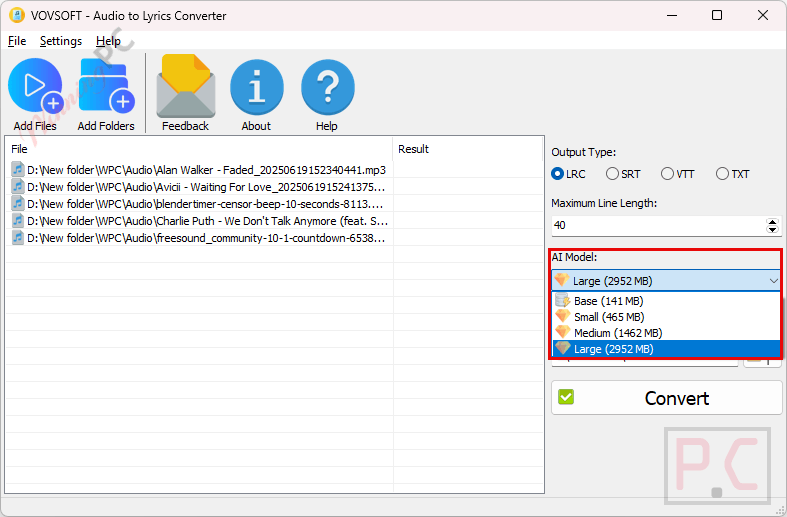This screenshot has height=517, width=787.
Task: Decrease Maximum Line Length with down arrow
Action: tap(772, 230)
